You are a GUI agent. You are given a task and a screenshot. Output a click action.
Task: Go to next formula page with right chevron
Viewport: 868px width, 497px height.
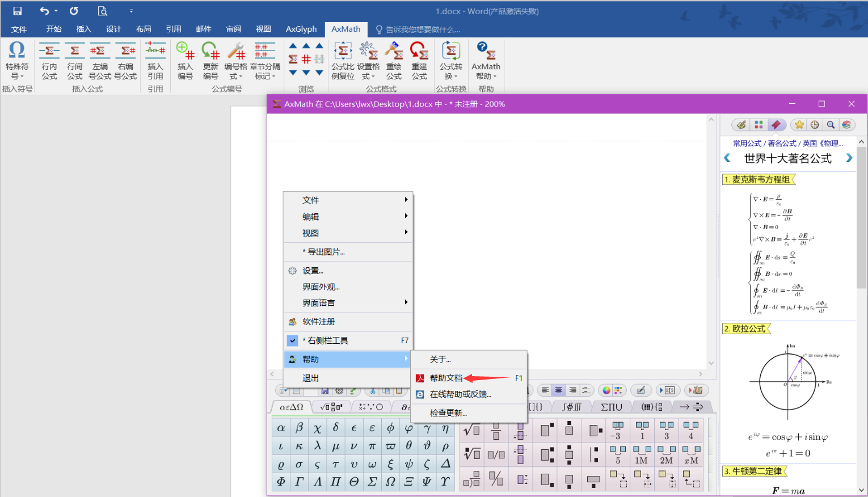pos(849,158)
